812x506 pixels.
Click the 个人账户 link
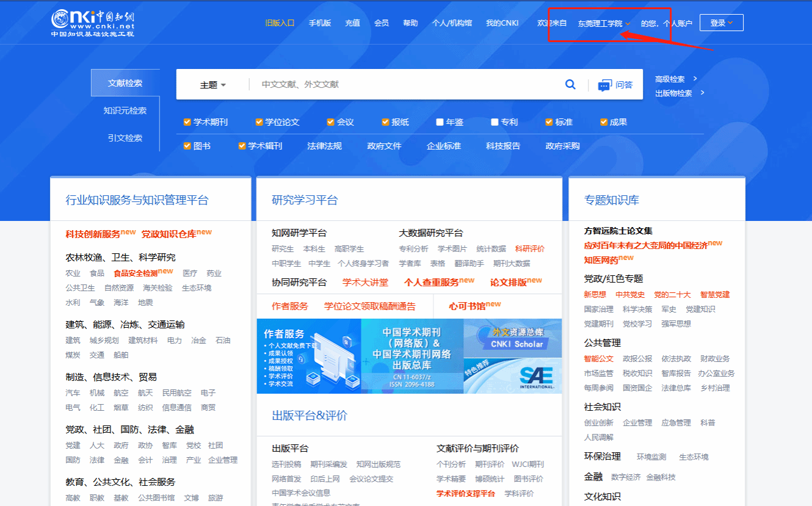coord(678,24)
